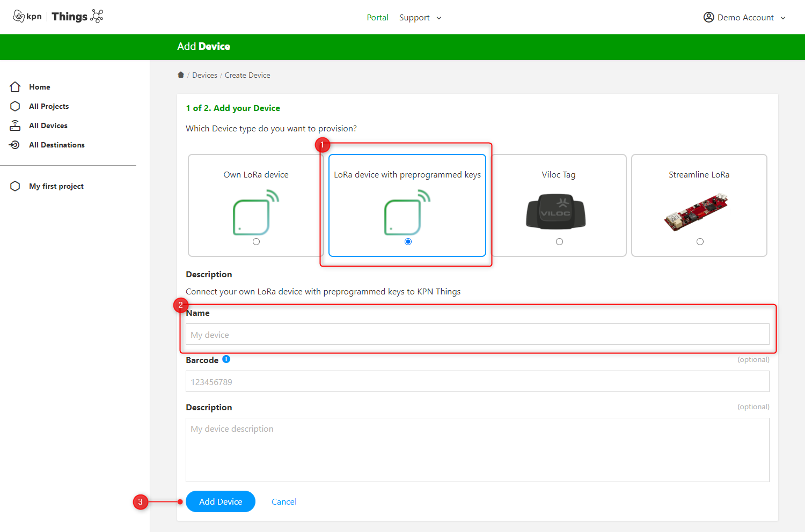
Task: Click the My first project hexagon icon
Action: pyautogui.click(x=15, y=186)
